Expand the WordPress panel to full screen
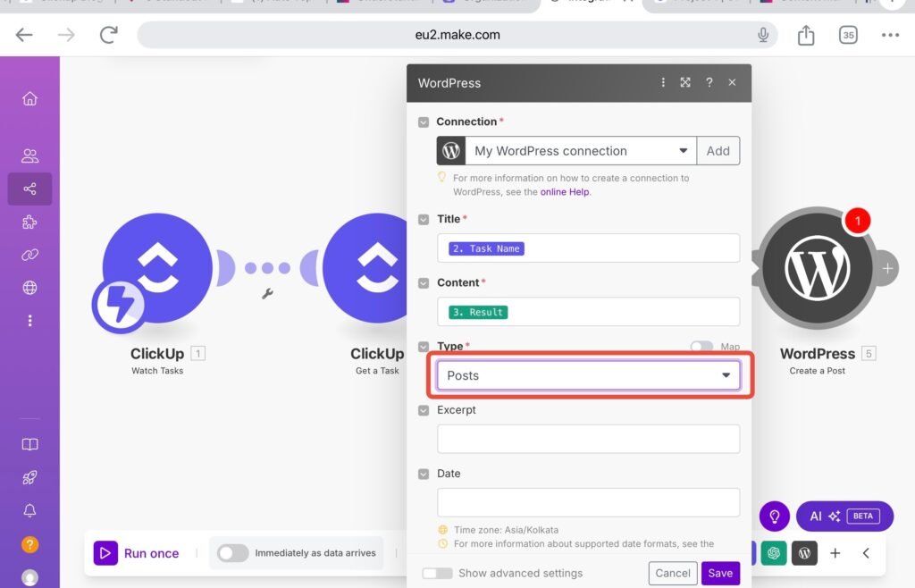Image resolution: width=915 pixels, height=588 pixels. tap(685, 82)
